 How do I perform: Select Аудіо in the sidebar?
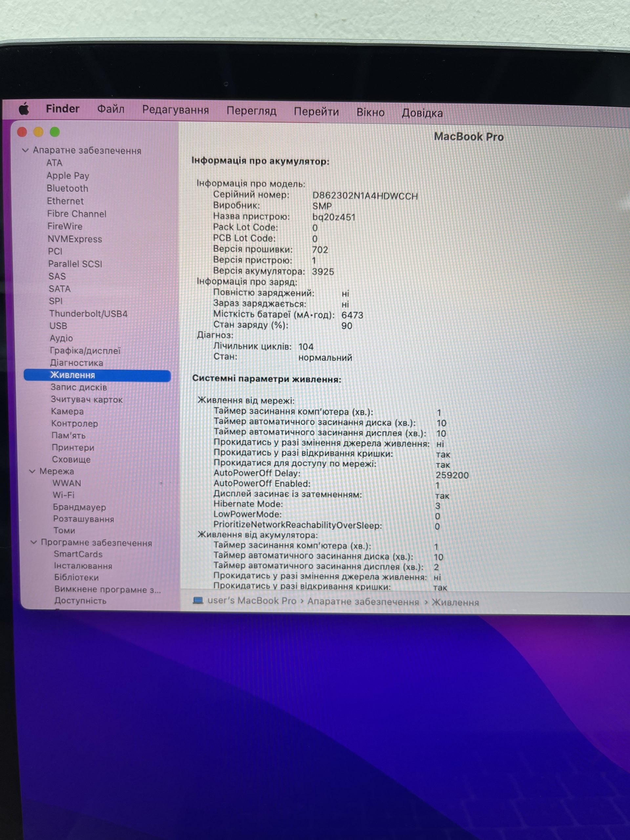(61, 338)
